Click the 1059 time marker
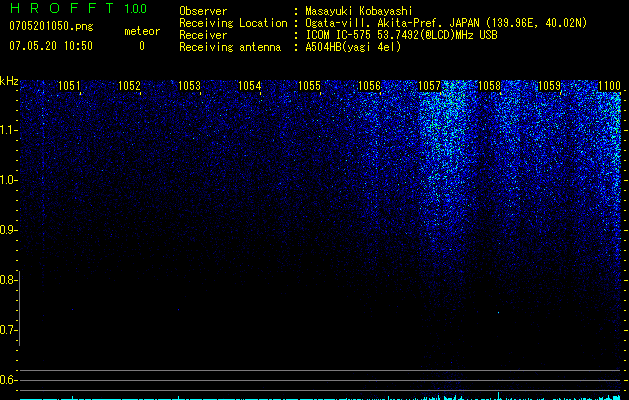The width and height of the screenshot is (629, 400). [549, 86]
